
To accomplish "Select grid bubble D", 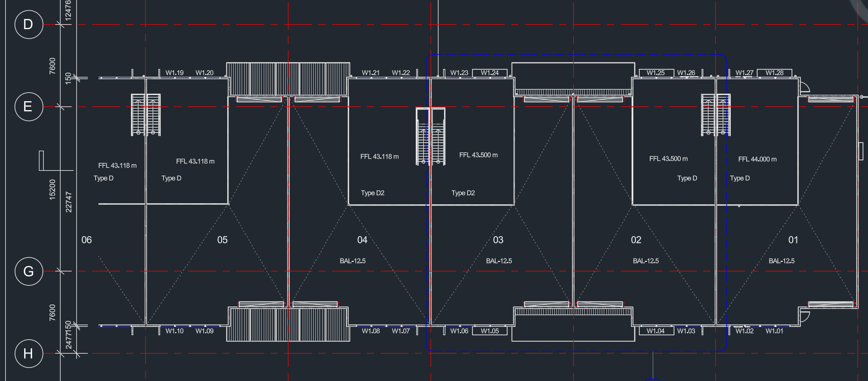I will [x=28, y=24].
